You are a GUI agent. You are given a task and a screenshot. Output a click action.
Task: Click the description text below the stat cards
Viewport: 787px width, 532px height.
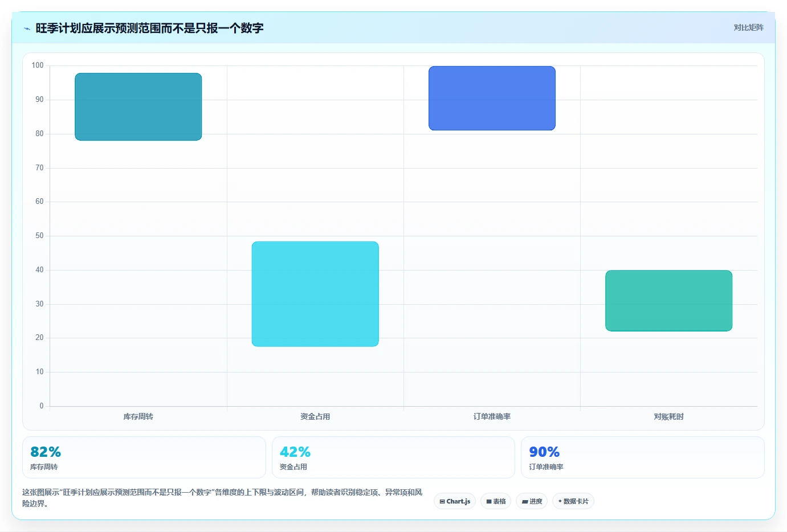[x=222, y=498]
